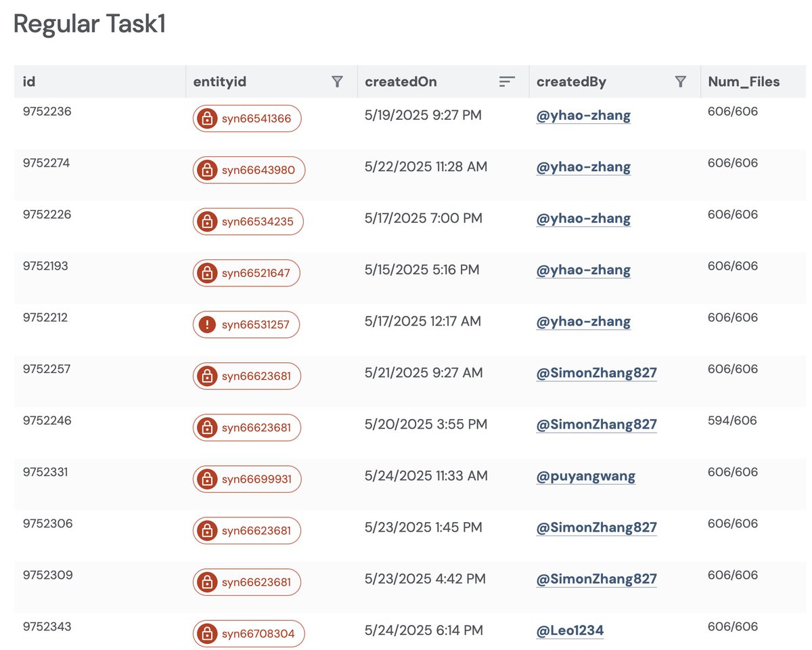
Task: Open @SimonZhang827 profile in row 9752309
Action: (x=597, y=579)
